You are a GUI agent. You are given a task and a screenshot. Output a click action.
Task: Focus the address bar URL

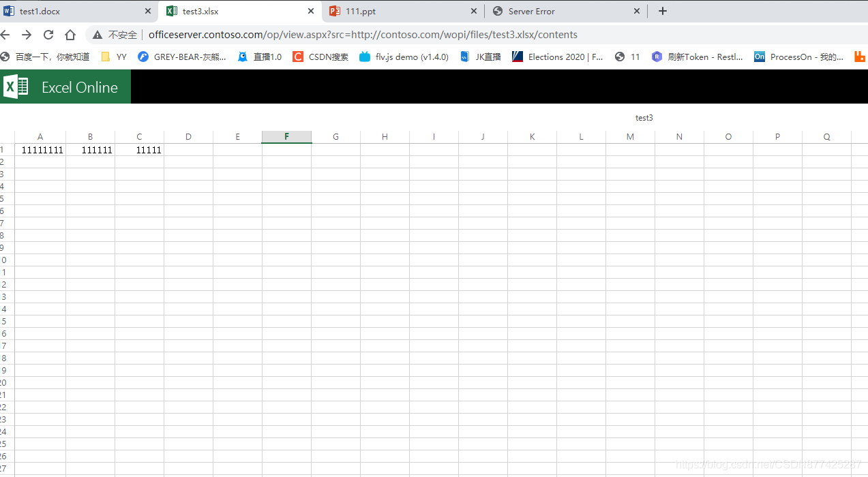(x=363, y=35)
